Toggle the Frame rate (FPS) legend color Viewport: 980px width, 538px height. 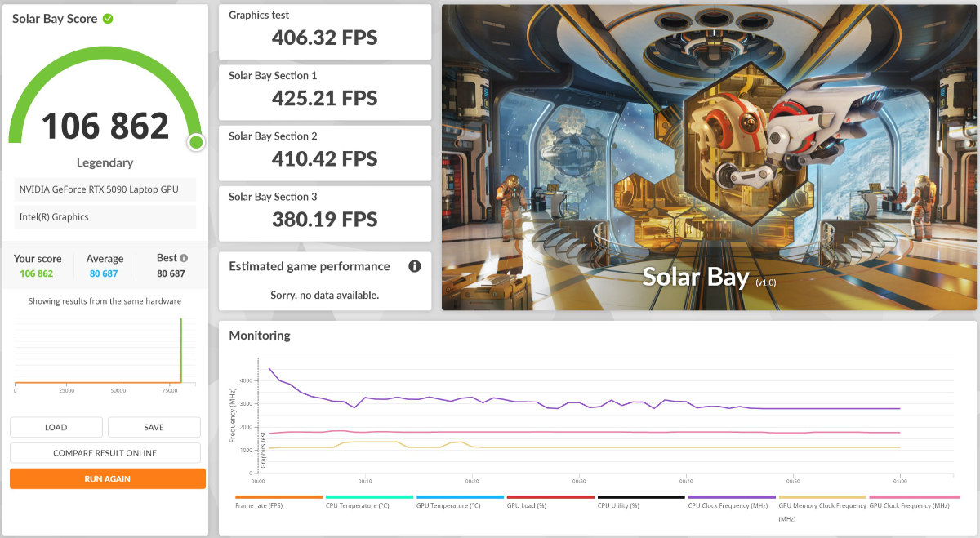pos(278,497)
